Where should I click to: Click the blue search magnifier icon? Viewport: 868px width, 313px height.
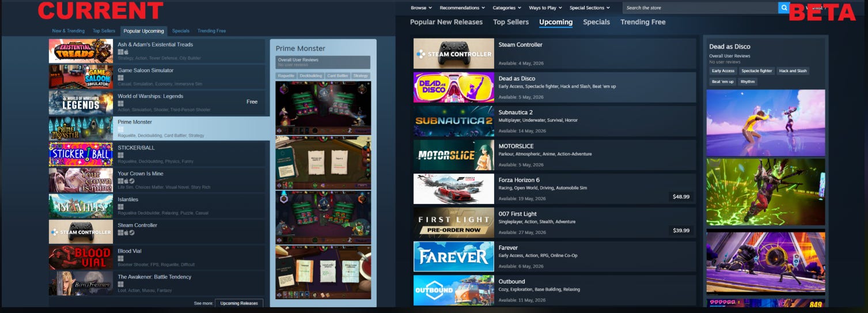(783, 7)
